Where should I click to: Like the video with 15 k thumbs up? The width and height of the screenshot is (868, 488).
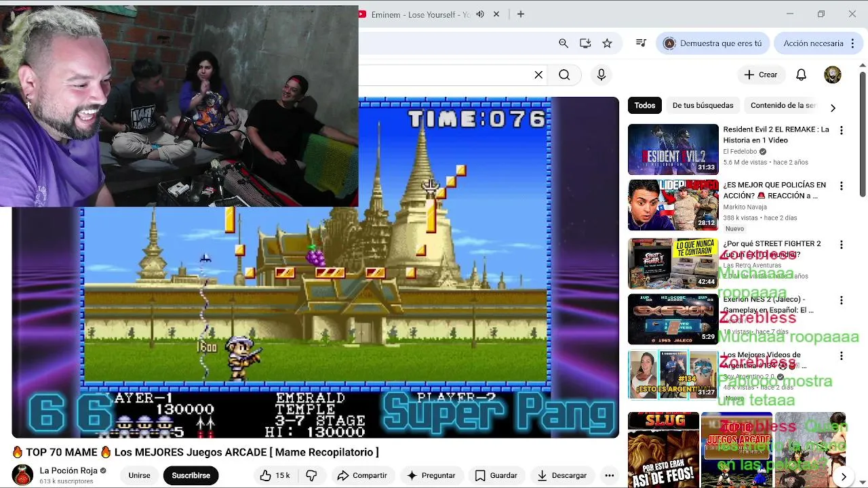tap(275, 475)
